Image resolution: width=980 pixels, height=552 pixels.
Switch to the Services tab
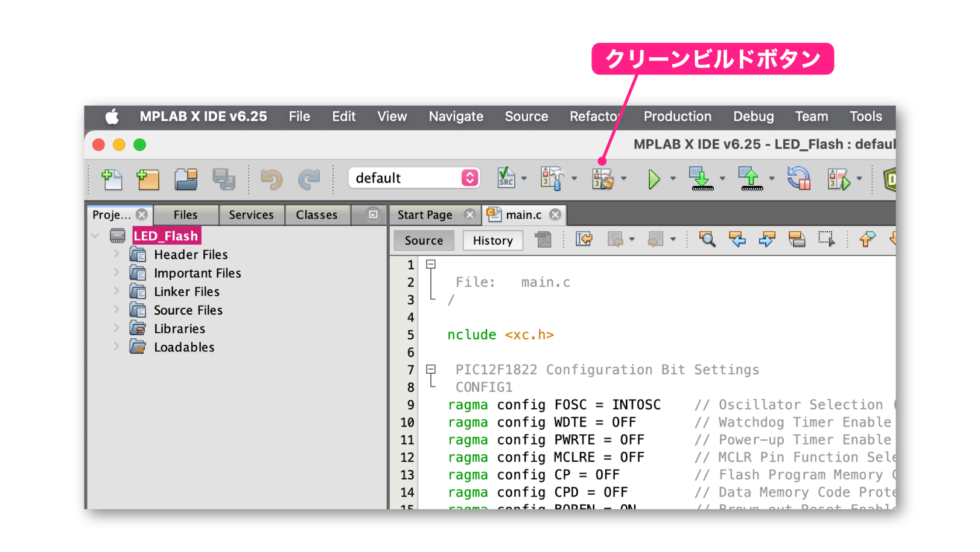click(251, 215)
